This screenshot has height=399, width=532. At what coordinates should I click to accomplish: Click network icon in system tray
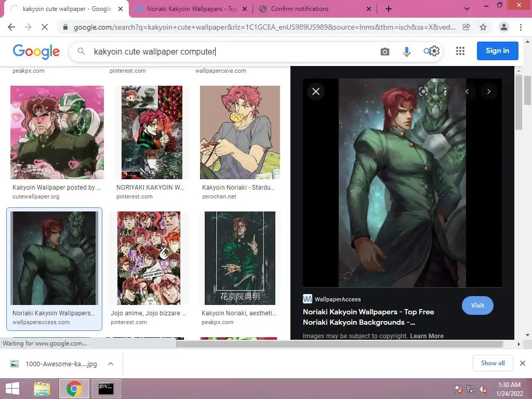point(471,389)
